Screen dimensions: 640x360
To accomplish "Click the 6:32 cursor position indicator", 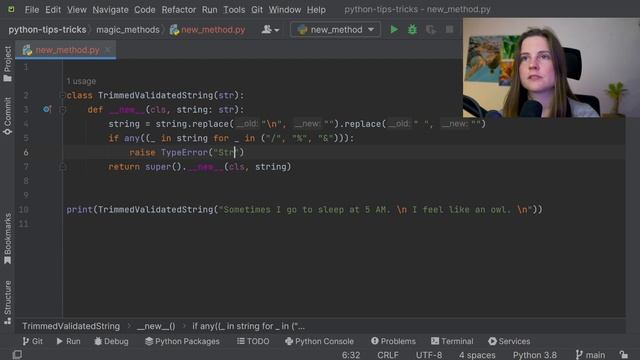I will (x=351, y=355).
